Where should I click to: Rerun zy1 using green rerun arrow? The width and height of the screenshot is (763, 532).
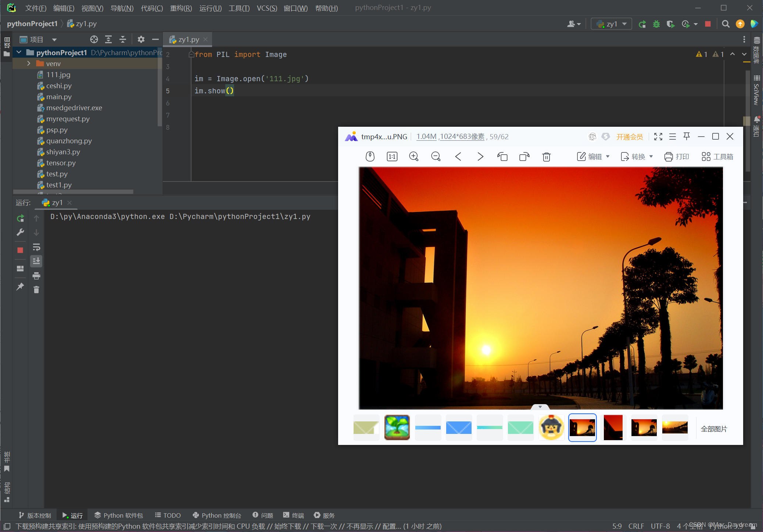(x=20, y=218)
